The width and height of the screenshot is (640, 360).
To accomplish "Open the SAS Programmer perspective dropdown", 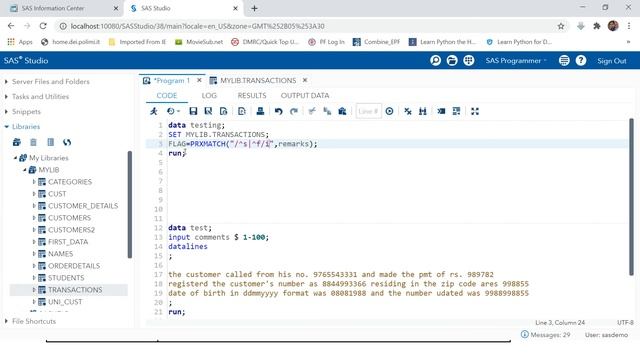I will pyautogui.click(x=516, y=60).
